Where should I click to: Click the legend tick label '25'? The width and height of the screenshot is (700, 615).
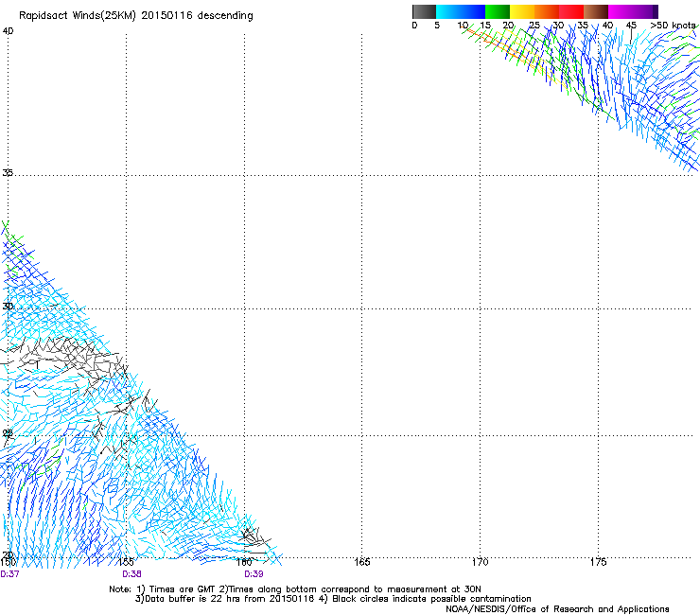tap(534, 25)
